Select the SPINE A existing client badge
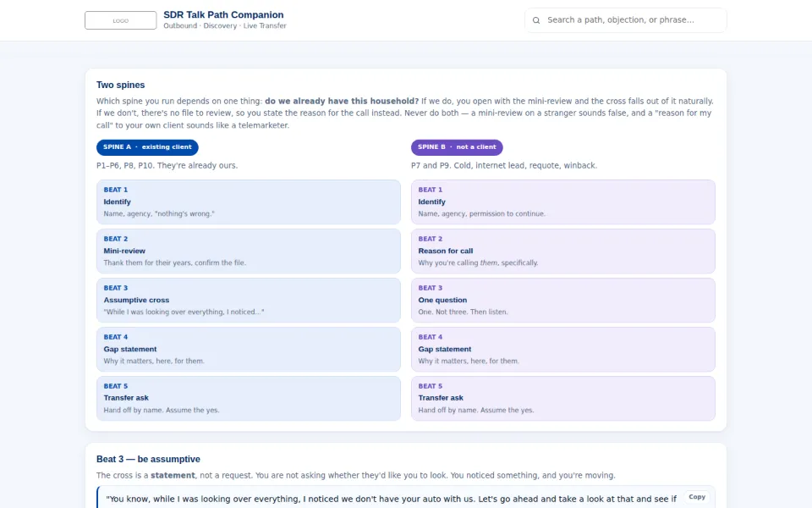Image resolution: width=812 pixels, height=508 pixels. (147, 147)
